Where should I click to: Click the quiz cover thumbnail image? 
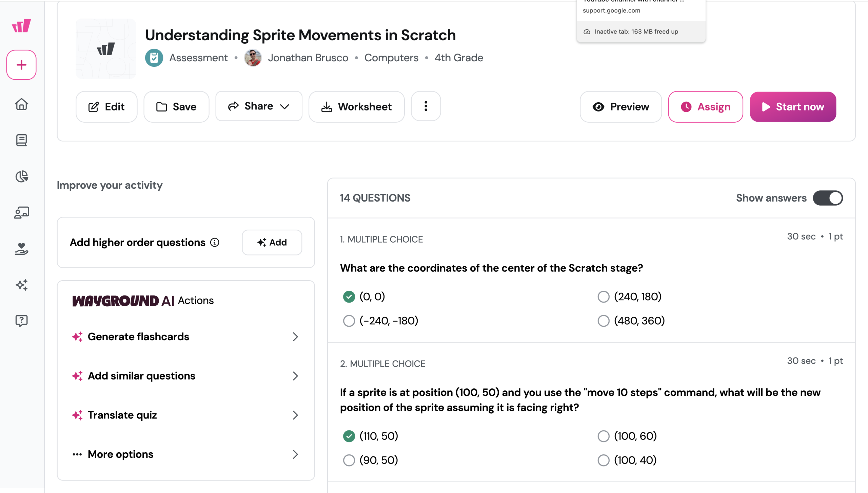(106, 49)
